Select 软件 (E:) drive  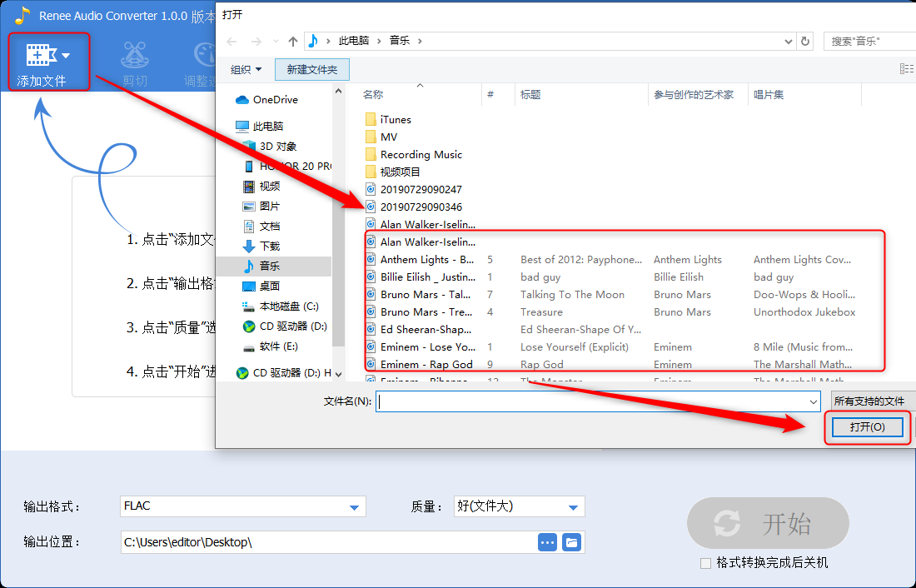pyautogui.click(x=270, y=346)
